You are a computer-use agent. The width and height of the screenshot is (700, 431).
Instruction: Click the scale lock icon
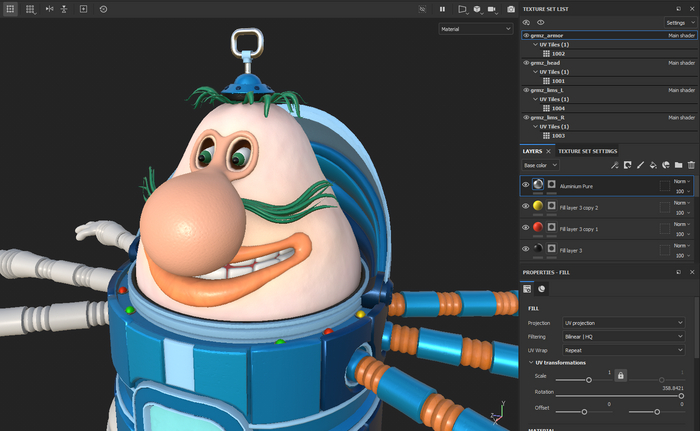click(x=620, y=375)
